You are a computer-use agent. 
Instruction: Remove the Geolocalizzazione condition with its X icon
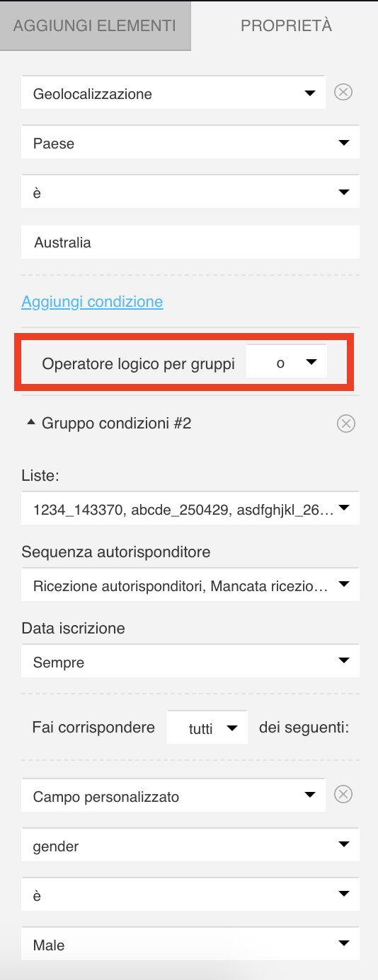pos(343,93)
